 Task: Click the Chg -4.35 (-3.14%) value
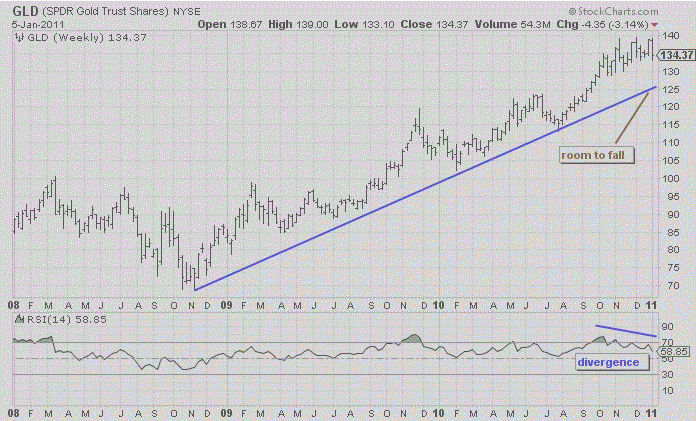coord(602,24)
